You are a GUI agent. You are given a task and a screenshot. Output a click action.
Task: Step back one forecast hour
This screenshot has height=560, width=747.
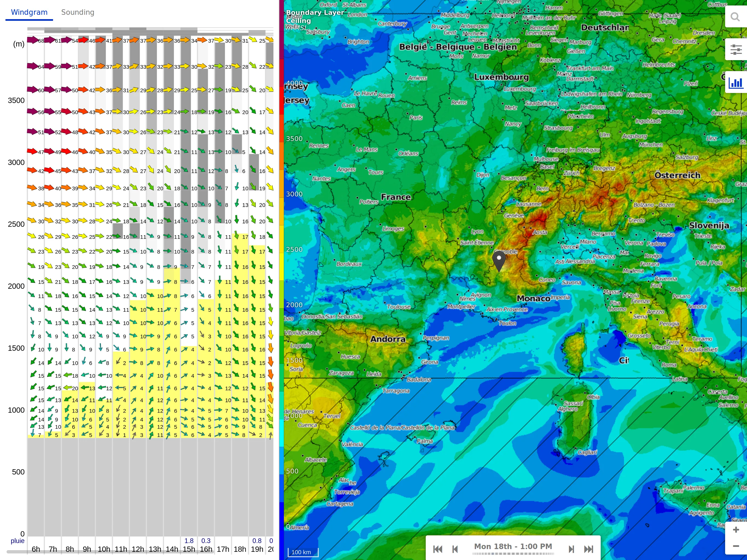coord(455,549)
